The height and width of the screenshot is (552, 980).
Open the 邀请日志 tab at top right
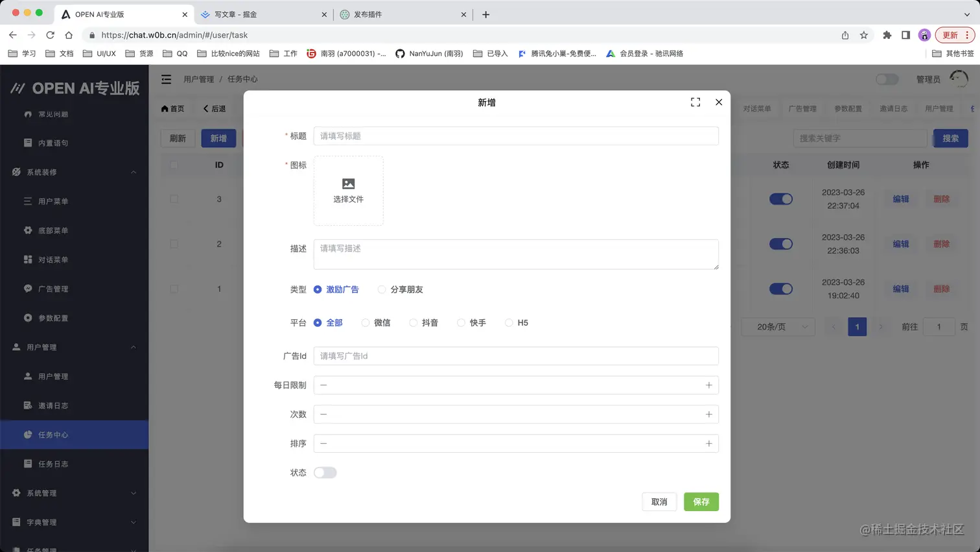[x=893, y=108]
